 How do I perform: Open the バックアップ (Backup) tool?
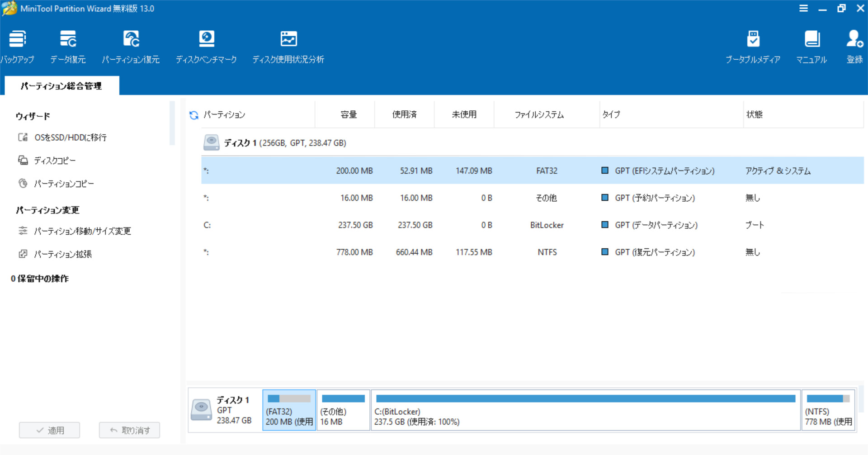17,47
